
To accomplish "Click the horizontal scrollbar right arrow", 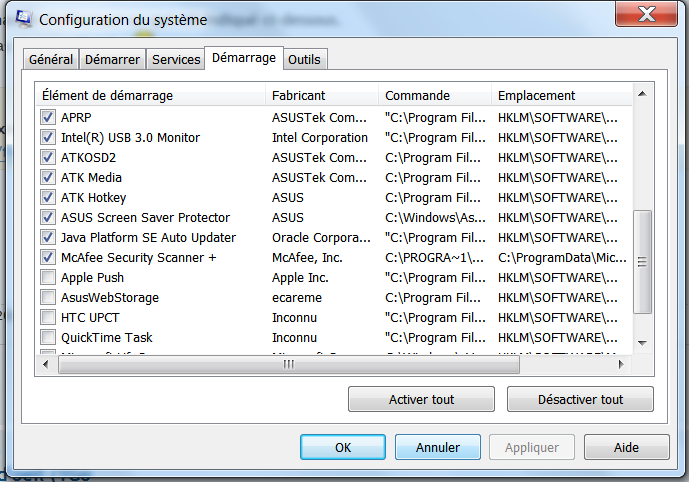I will point(621,364).
